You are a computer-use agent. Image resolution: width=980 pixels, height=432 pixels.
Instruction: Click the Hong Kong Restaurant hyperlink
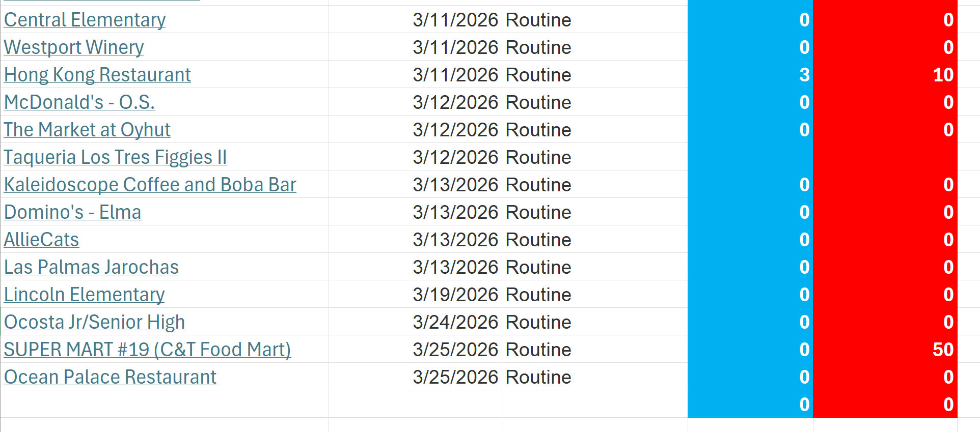tap(97, 75)
